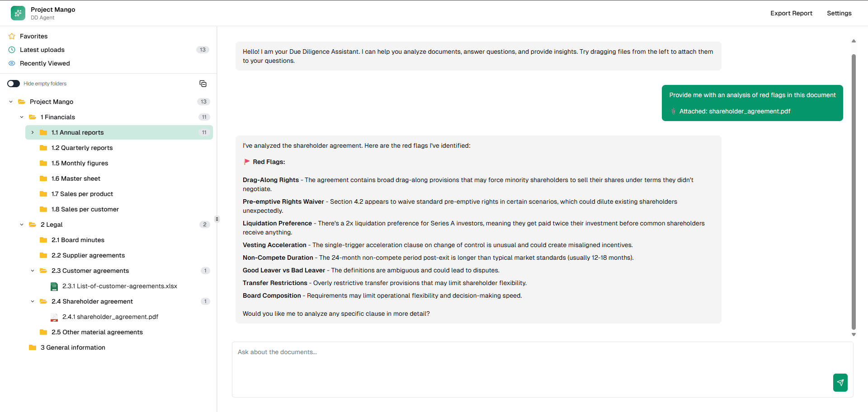Collapse the 2.4 Shareholder agreement folder

coord(33,301)
